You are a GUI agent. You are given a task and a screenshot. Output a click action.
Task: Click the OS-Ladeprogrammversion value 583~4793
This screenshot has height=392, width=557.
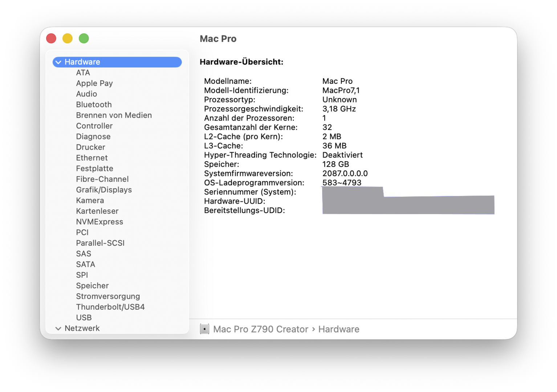click(x=342, y=183)
